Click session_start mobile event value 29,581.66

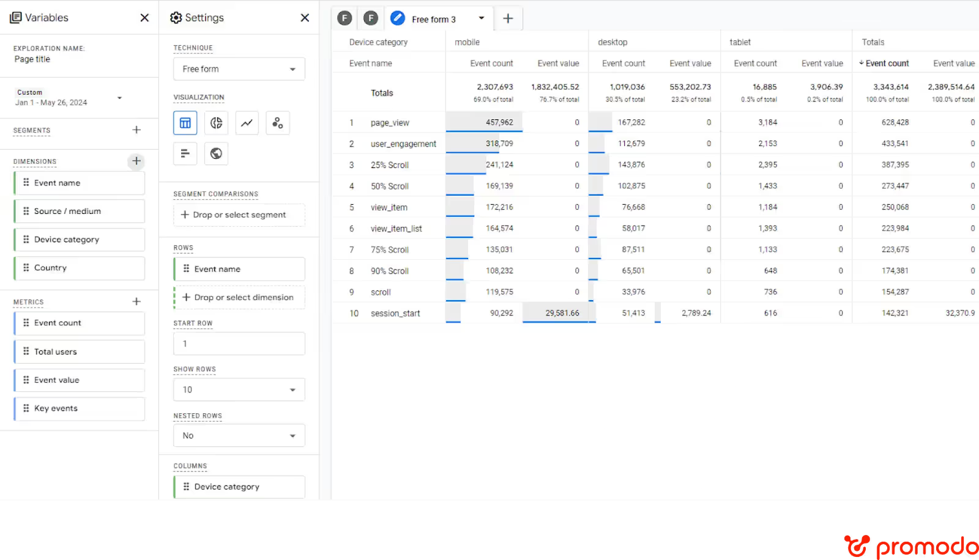(562, 313)
